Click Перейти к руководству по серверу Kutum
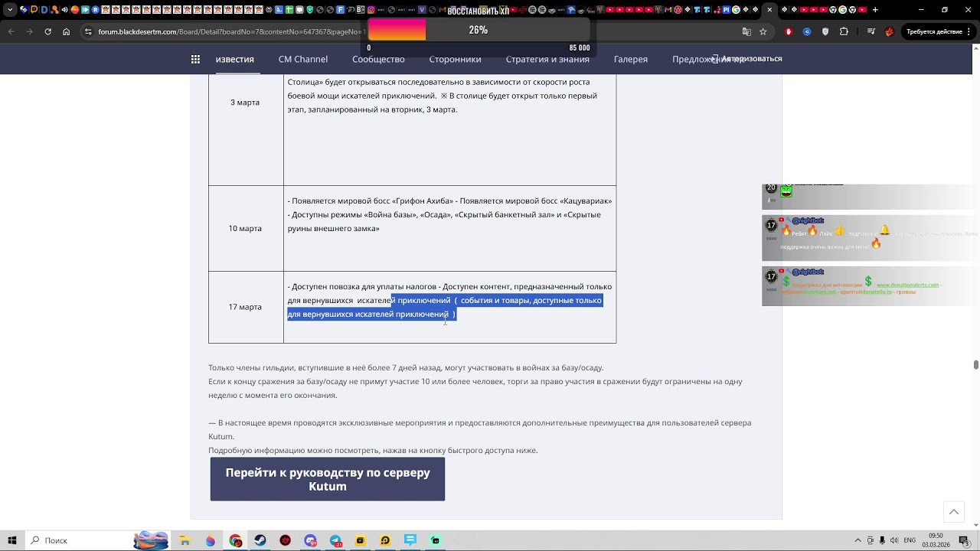 (328, 479)
